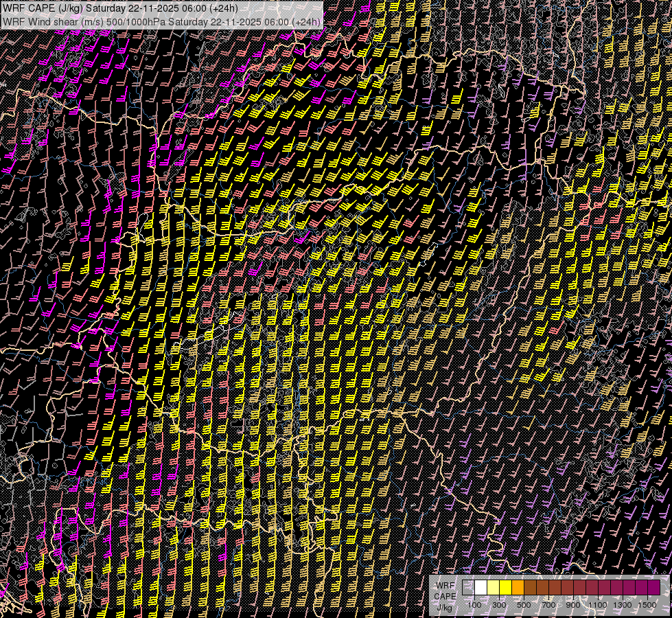Image resolution: width=672 pixels, height=618 pixels.
Task: Click the orange CAPE legend swatch
Action: (x=518, y=587)
